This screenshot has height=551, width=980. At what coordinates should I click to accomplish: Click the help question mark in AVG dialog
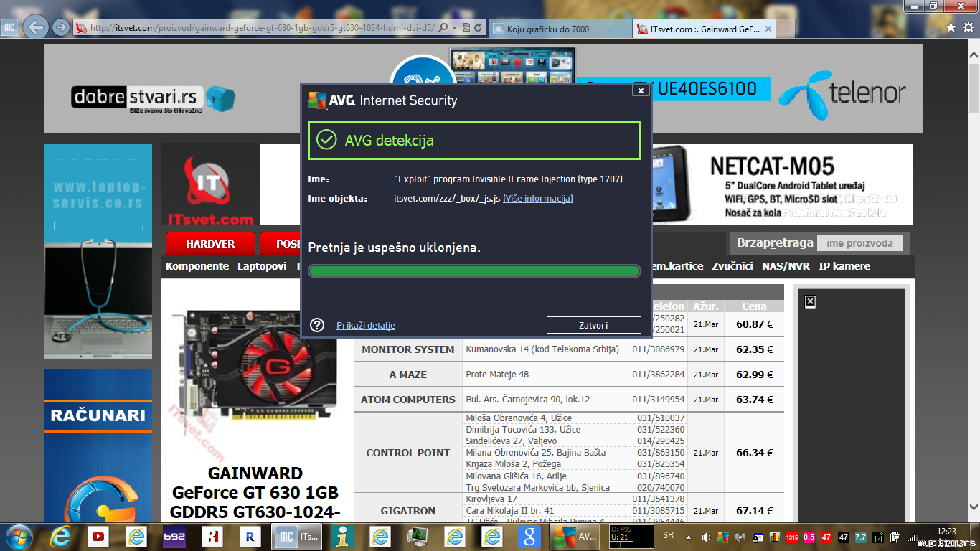tap(317, 325)
